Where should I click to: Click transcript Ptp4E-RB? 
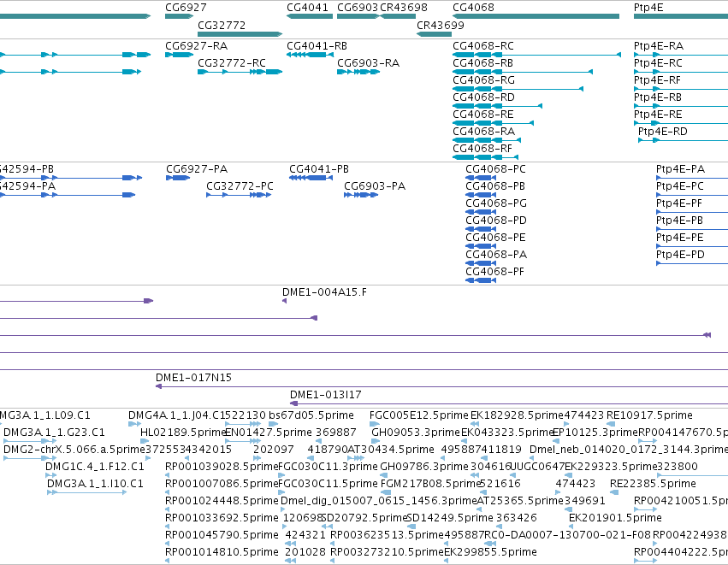click(681, 106)
